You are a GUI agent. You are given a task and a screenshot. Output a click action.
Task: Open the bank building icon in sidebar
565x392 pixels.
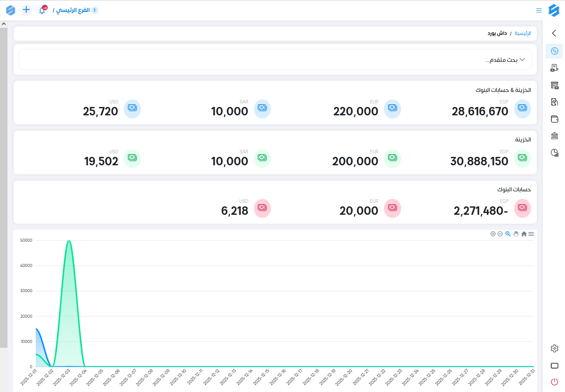click(x=554, y=136)
